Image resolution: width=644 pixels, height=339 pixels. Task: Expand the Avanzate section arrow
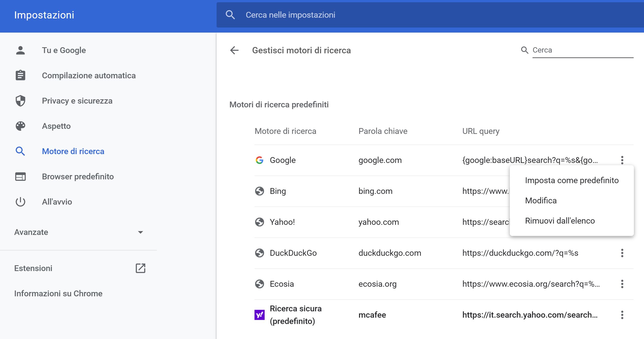141,232
